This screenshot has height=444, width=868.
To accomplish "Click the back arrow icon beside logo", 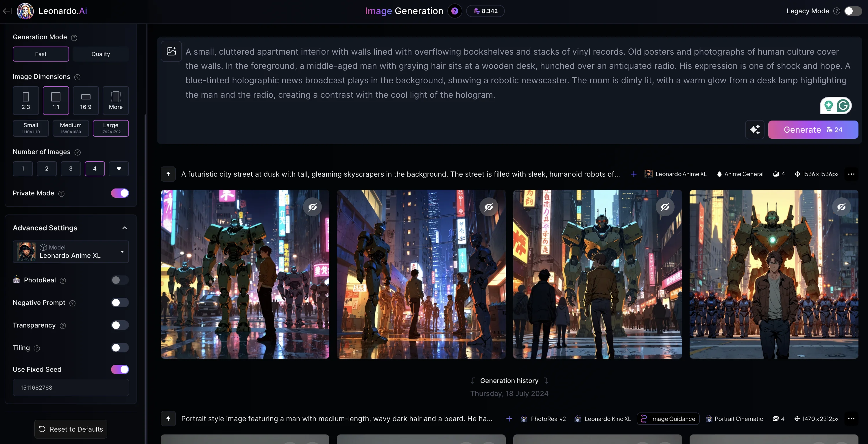I will 8,11.
